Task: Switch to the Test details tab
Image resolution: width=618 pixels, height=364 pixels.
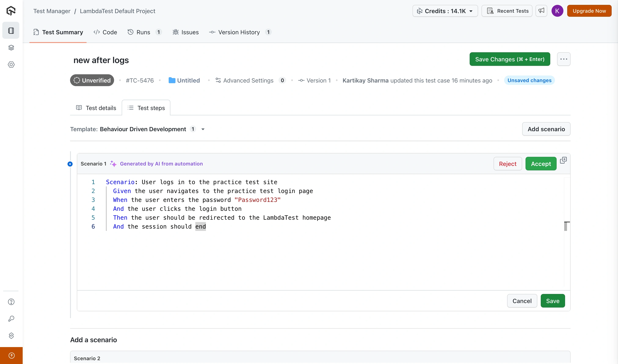Action: tap(96, 108)
